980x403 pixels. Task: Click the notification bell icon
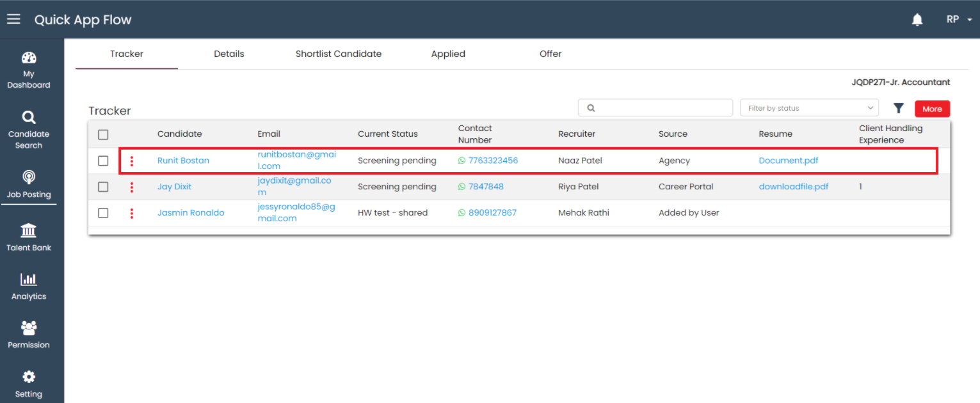click(917, 20)
